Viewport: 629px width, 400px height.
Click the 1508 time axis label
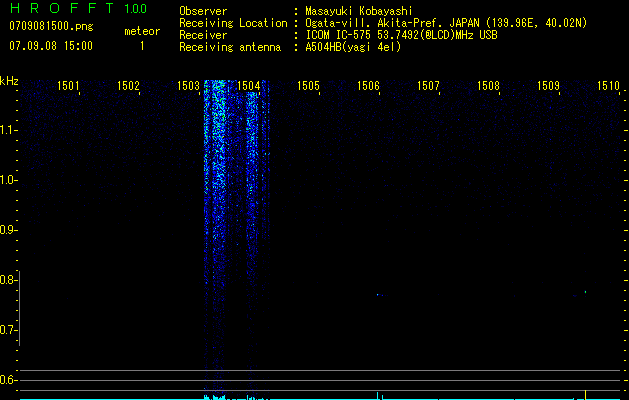(x=488, y=85)
